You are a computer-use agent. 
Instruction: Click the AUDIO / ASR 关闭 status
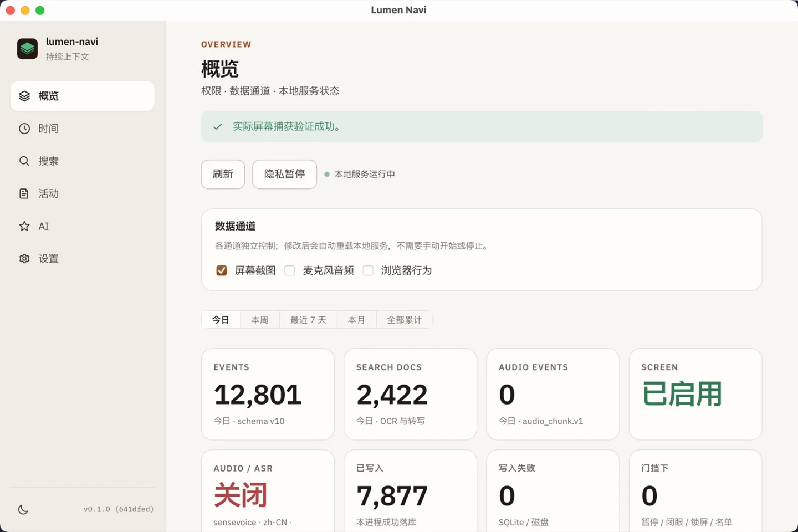[241, 495]
